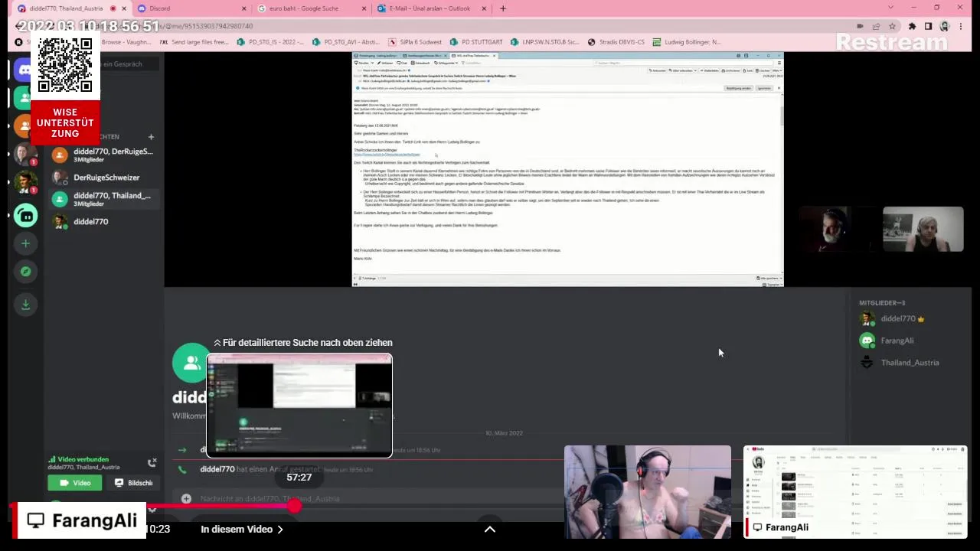
Task: Open the browser side panel icon
Action: tap(928, 26)
